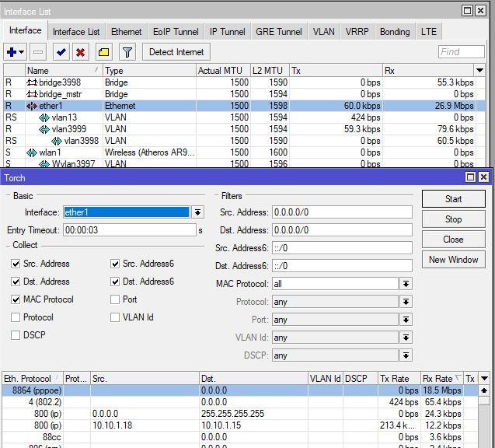495x448 pixels.
Task: Click Entry Timeout field
Action: coord(130,230)
